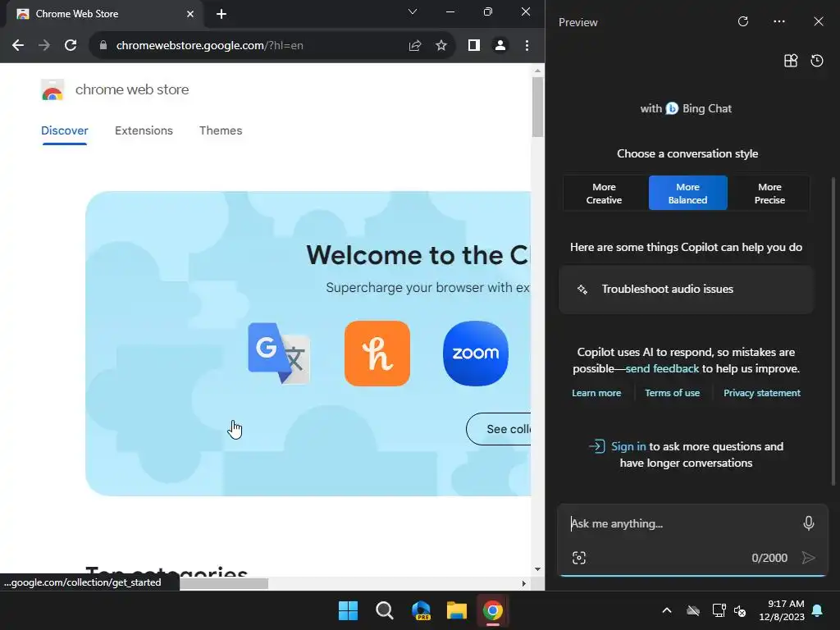Click the scroll-right arrow of the page
The width and height of the screenshot is (840, 630).
coord(524,583)
